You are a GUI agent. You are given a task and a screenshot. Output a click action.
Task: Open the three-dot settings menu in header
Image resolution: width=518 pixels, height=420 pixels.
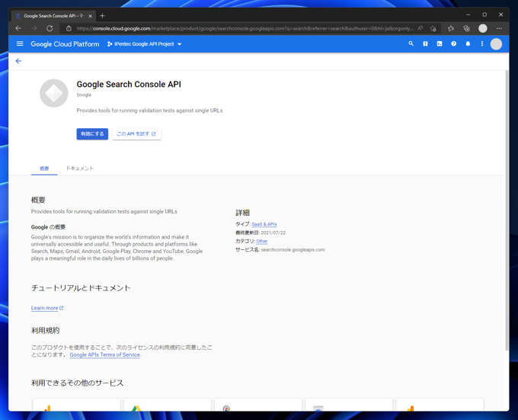click(x=482, y=43)
